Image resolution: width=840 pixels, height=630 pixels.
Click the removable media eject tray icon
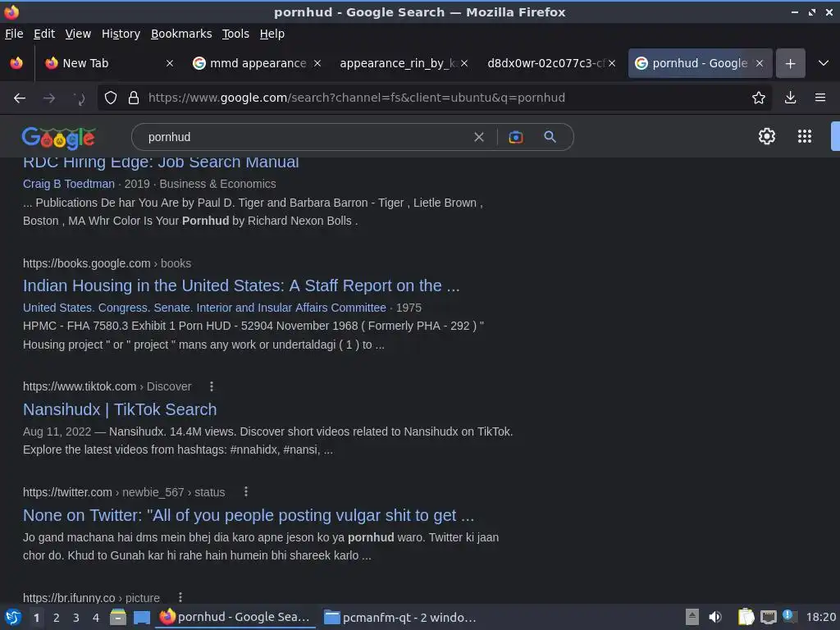(x=692, y=617)
